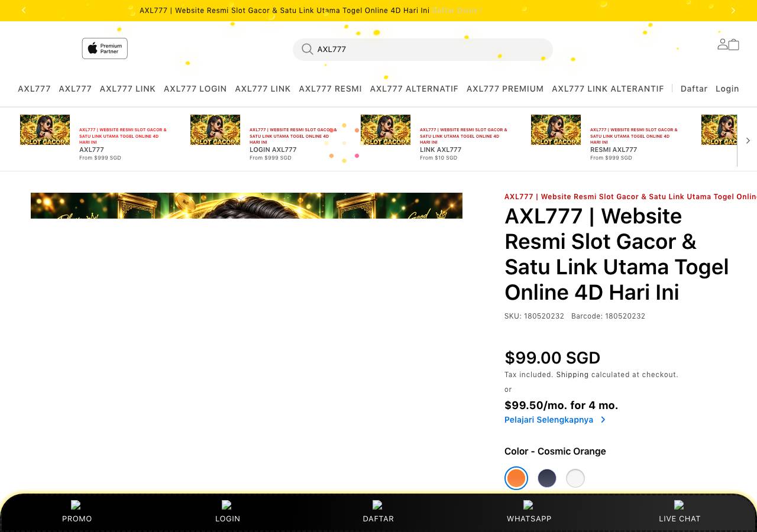757x532 pixels.
Task: Click the LIVE CHAT icon in bottom bar
Action: coord(679,505)
